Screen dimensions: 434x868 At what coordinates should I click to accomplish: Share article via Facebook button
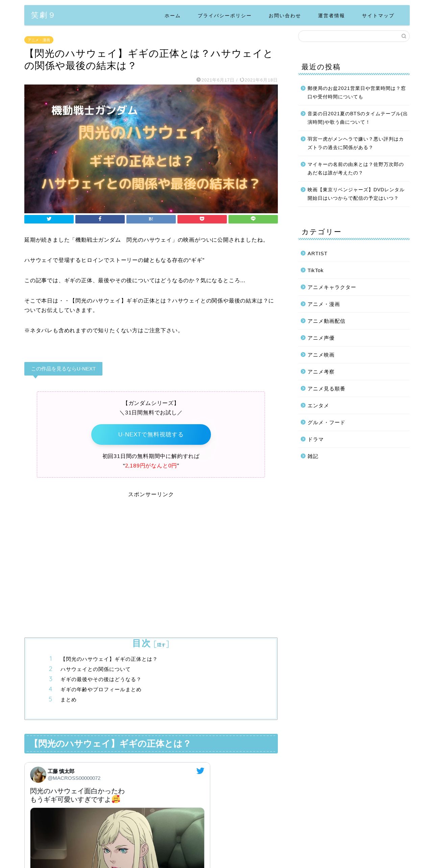pyautogui.click(x=100, y=219)
